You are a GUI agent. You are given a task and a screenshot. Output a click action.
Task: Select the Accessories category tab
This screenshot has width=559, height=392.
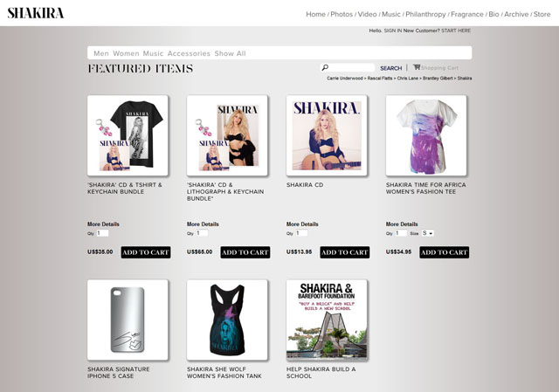click(189, 53)
